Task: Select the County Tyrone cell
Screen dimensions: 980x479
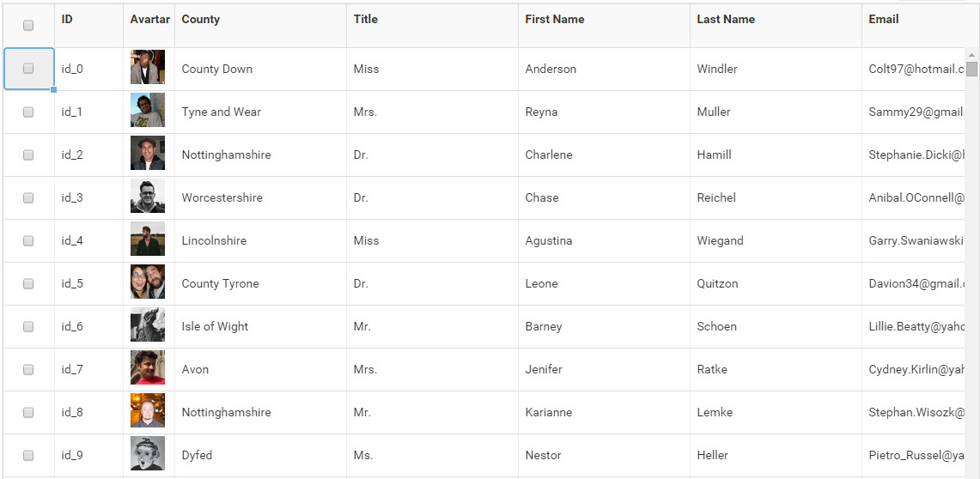Action: pyautogui.click(x=221, y=283)
